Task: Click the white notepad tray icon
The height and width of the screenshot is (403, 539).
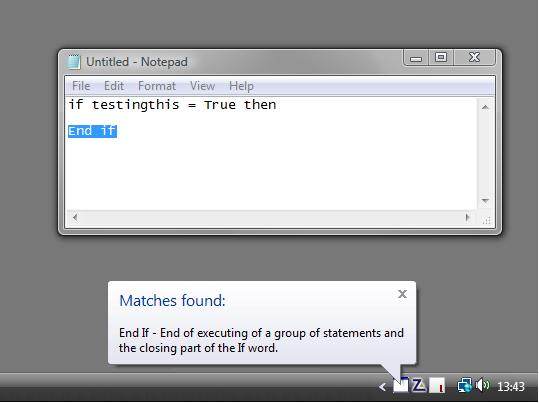Action: (401, 385)
